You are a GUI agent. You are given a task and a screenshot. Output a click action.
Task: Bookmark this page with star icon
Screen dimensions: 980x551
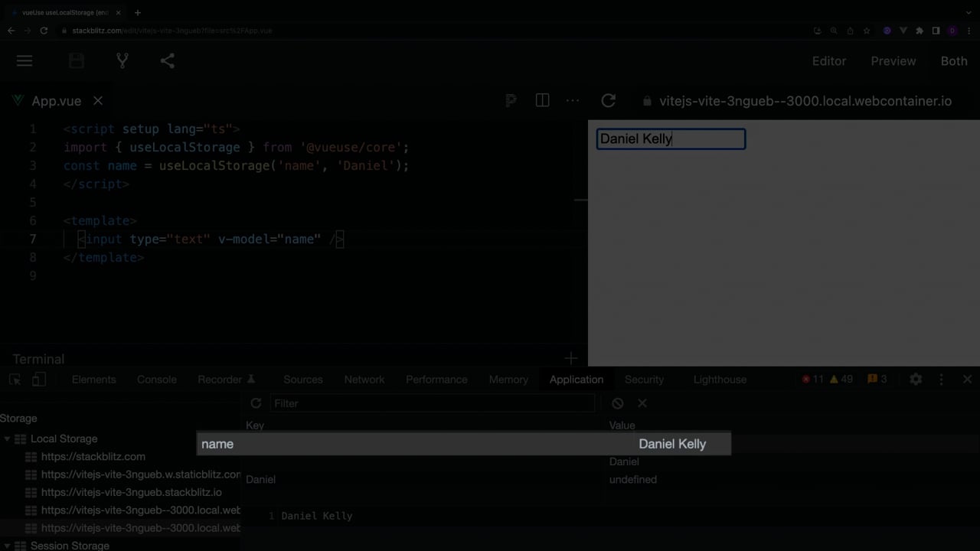pyautogui.click(x=867, y=31)
